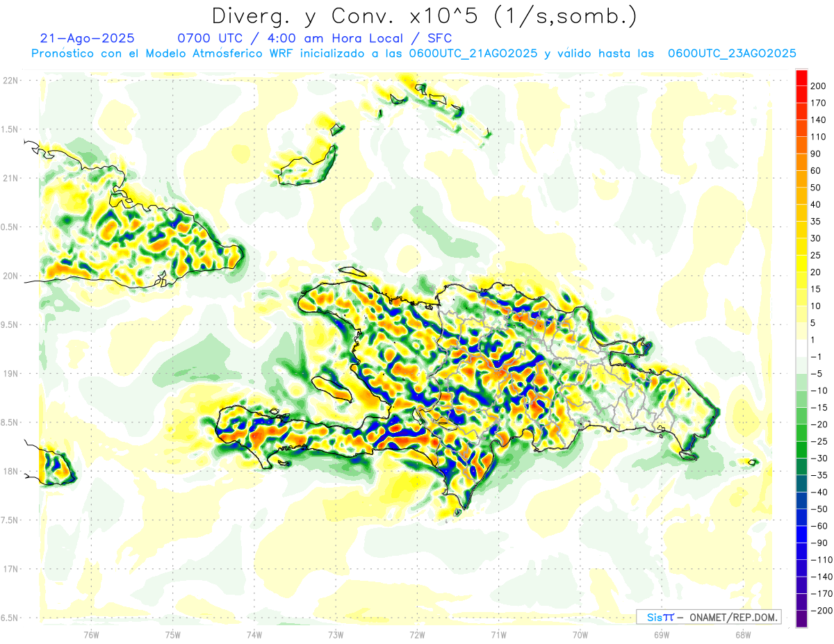Click the '9.5N' latitude label
Image resolution: width=834 pixels, height=644 pixels.
point(10,324)
